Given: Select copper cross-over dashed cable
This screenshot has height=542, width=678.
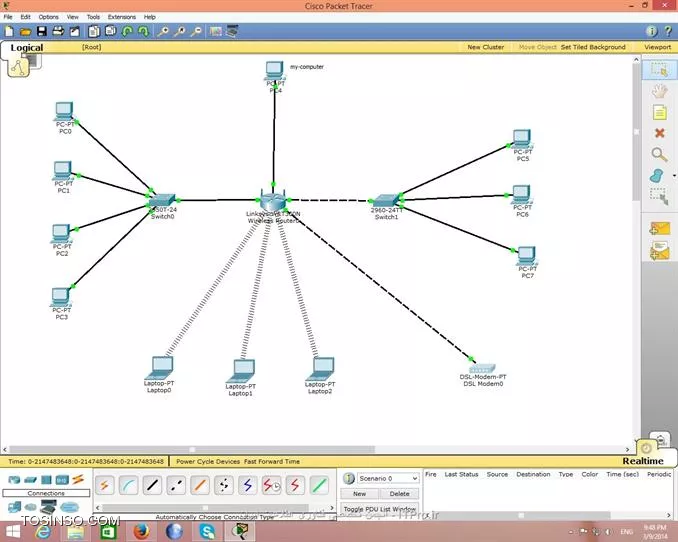Looking at the screenshot, I should [x=176, y=485].
